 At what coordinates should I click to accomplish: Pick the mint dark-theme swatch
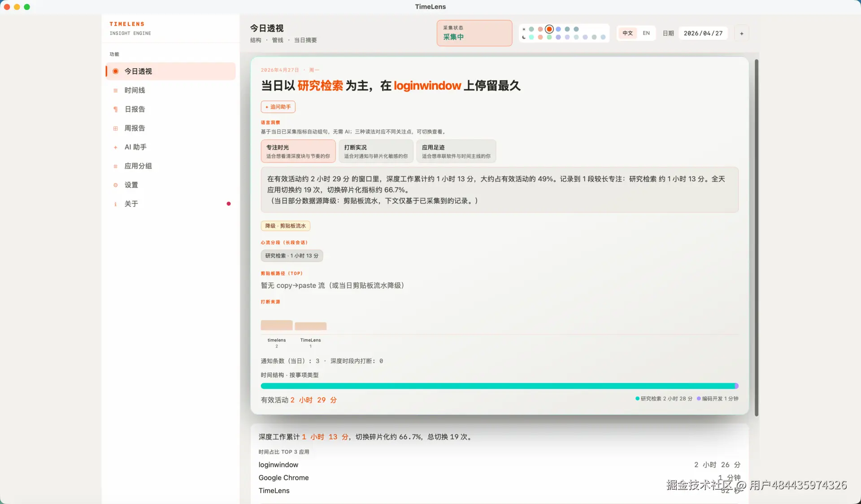point(531,37)
